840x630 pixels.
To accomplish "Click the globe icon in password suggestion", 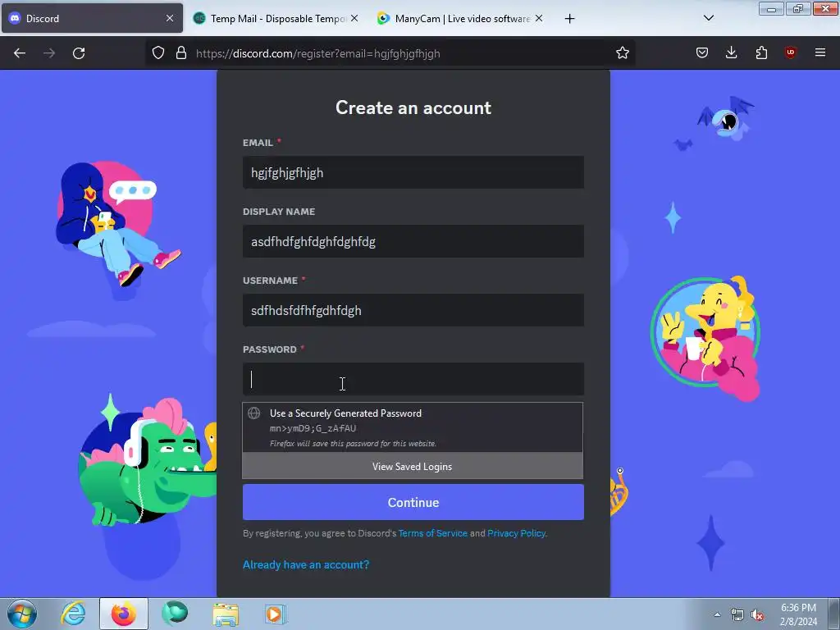I will click(x=254, y=413).
